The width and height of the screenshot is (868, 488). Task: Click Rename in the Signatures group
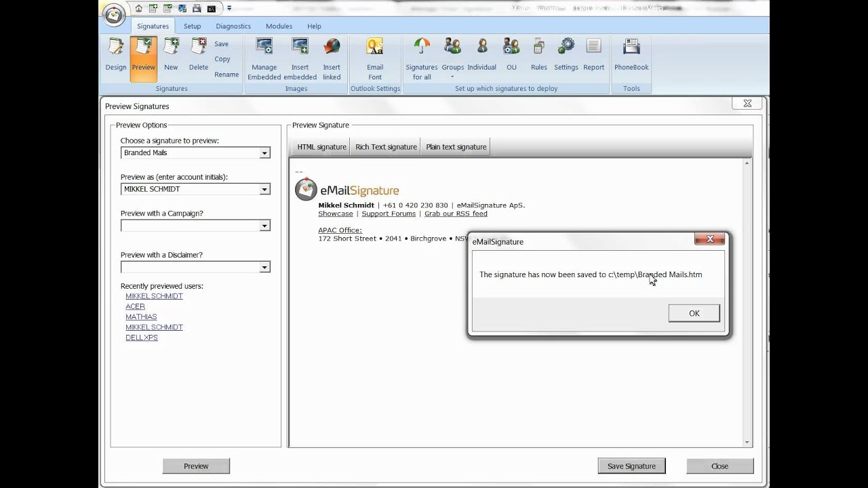click(x=226, y=75)
